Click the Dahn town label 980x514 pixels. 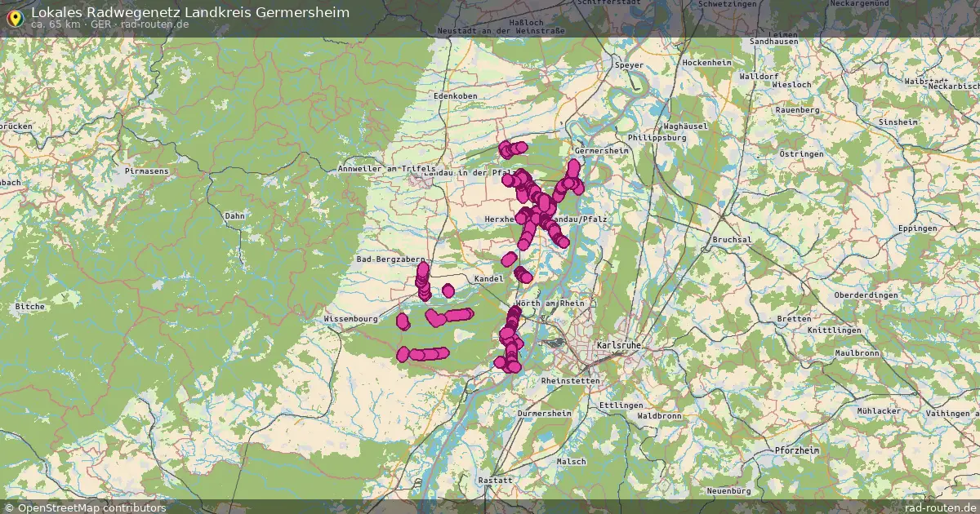(x=234, y=216)
